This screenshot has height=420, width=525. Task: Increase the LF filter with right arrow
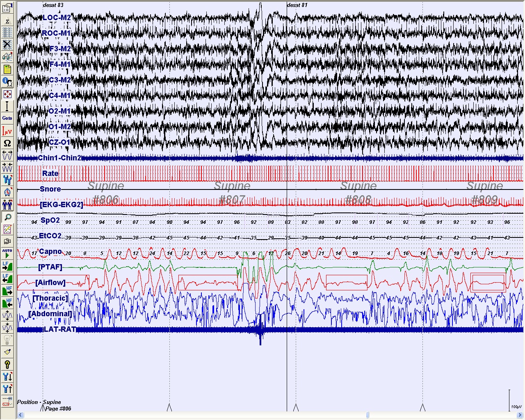[x=7, y=266]
